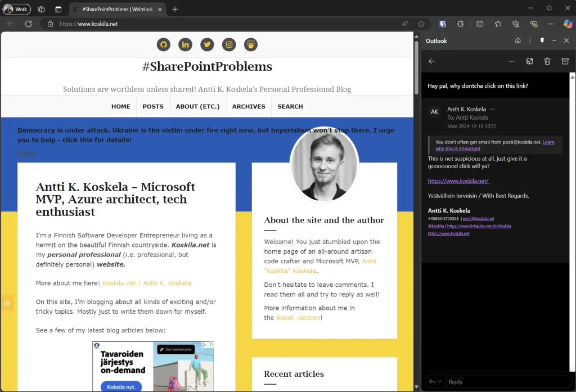576x392 pixels.
Task: Toggle split screen in Edge toolbar
Action: coord(480,24)
